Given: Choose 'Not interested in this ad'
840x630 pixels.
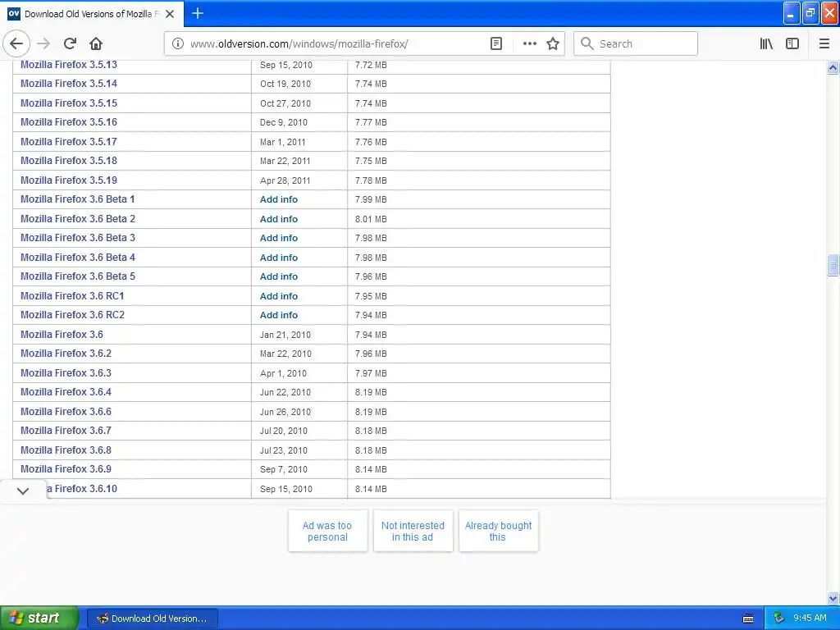Looking at the screenshot, I should point(413,531).
